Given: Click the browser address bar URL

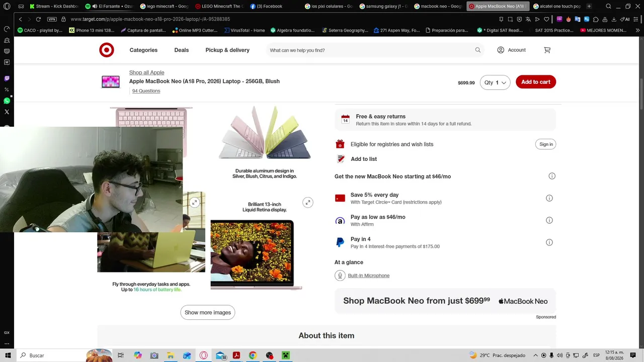Looking at the screenshot, I should coord(150,19).
